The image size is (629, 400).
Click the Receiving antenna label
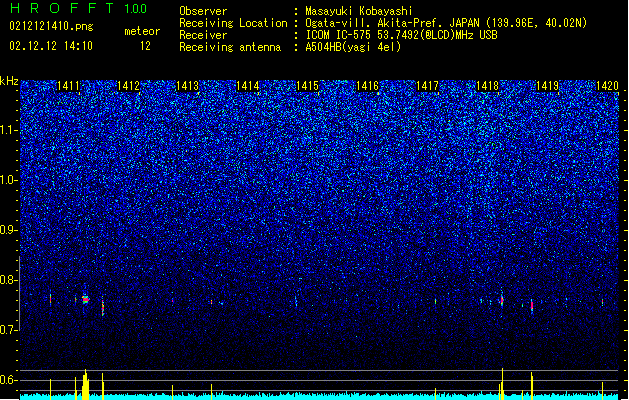click(x=230, y=47)
